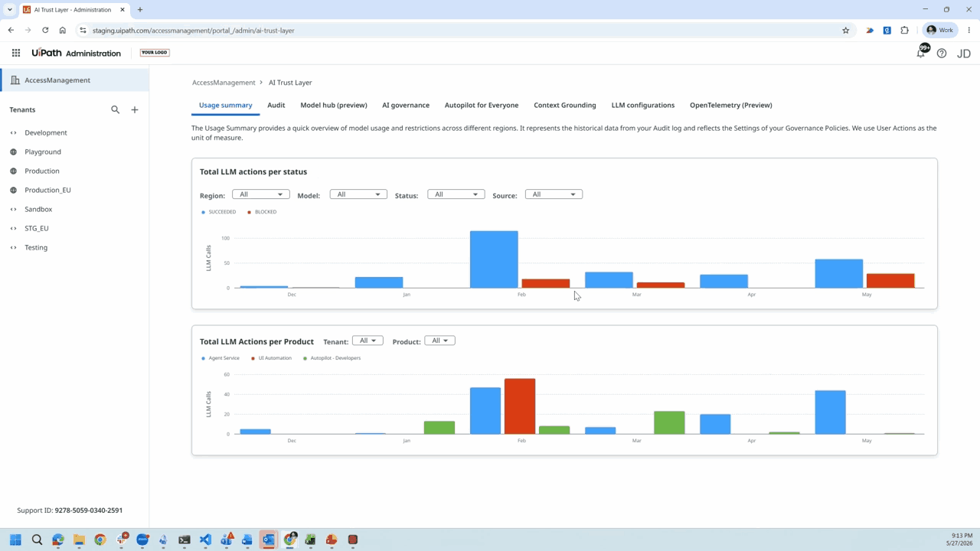Switch to the LLM configurations tab

tap(643, 105)
